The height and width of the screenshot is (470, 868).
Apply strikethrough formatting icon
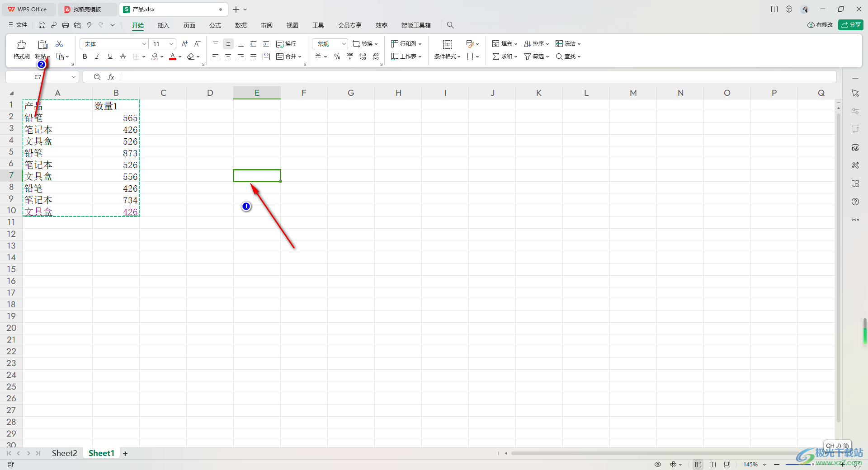click(123, 56)
